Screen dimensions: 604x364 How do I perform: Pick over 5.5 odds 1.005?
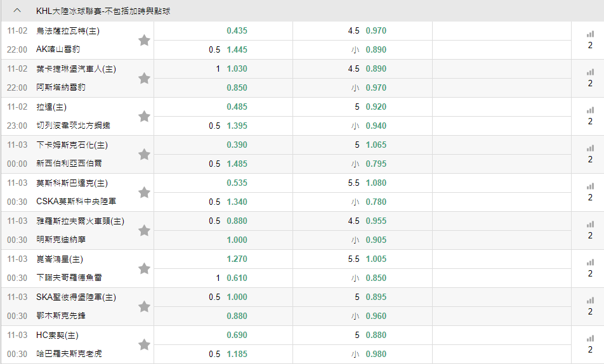376,259
